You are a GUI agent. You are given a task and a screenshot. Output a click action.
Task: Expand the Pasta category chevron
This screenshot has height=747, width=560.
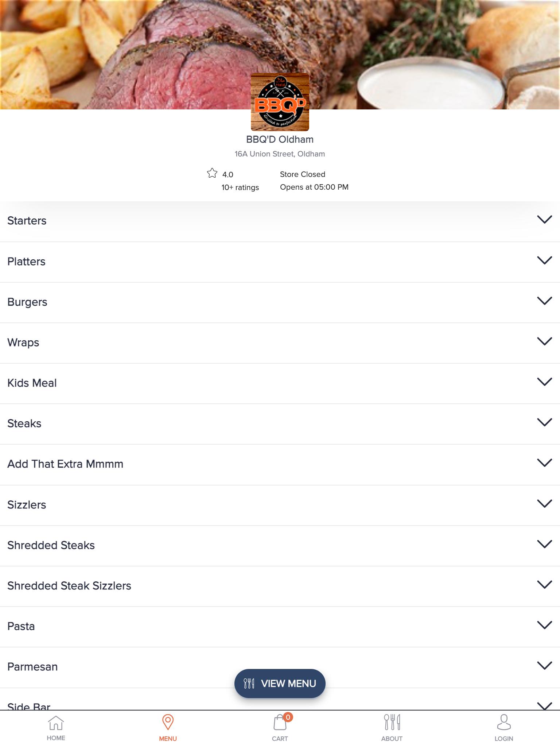pos(544,625)
